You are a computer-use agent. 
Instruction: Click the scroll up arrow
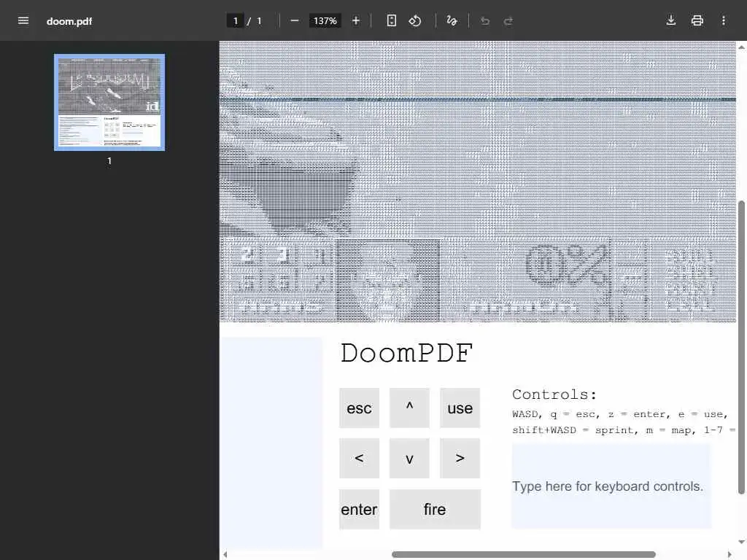click(x=741, y=47)
